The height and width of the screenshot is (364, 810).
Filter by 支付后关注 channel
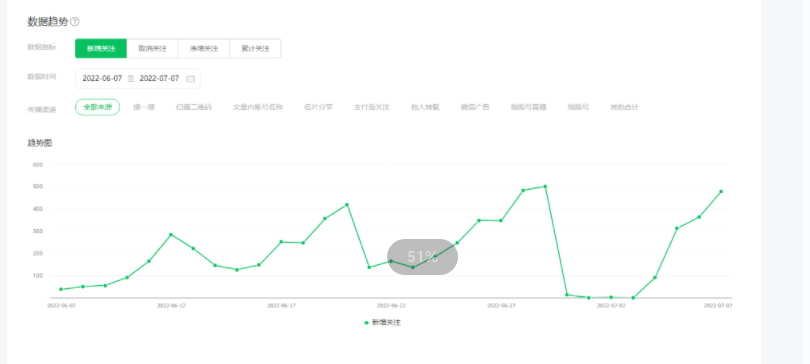(x=371, y=107)
